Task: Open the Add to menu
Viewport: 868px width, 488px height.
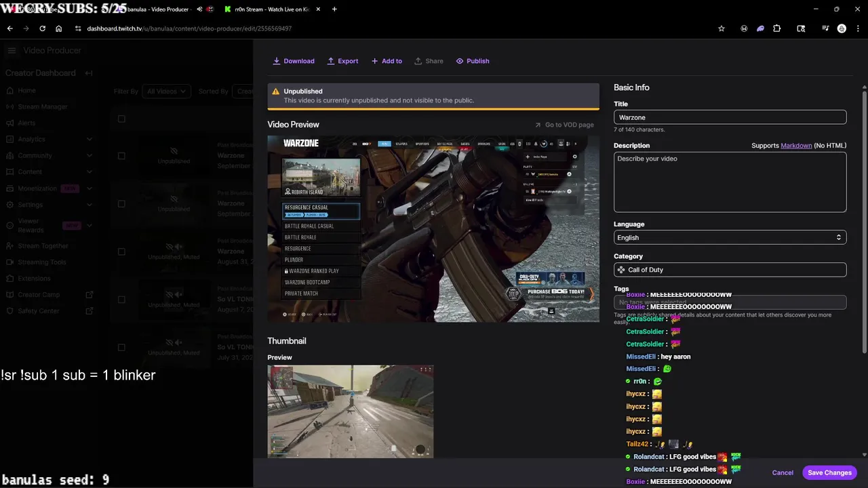Action: [x=387, y=61]
